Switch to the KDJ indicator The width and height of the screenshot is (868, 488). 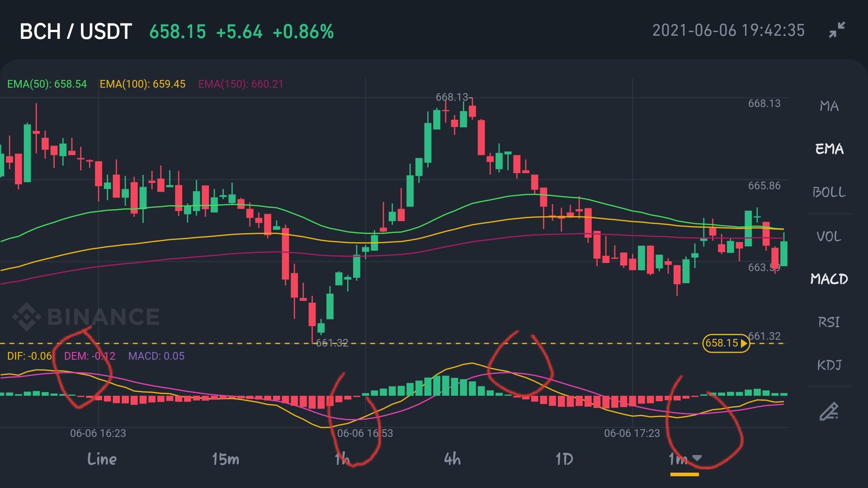click(x=829, y=365)
